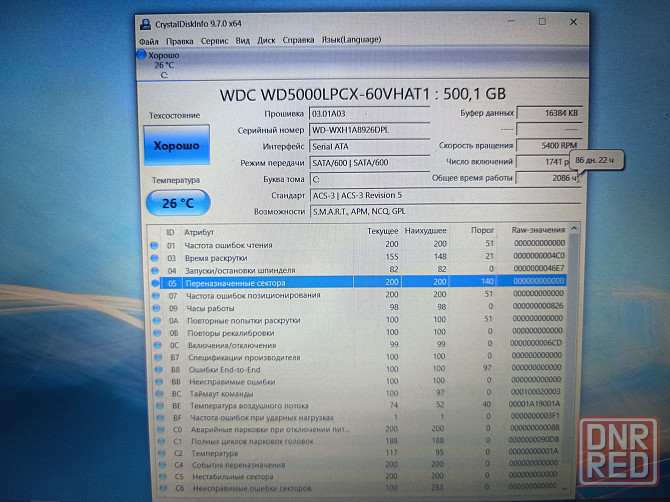
Task: Open the Справка menu
Action: 298,41
